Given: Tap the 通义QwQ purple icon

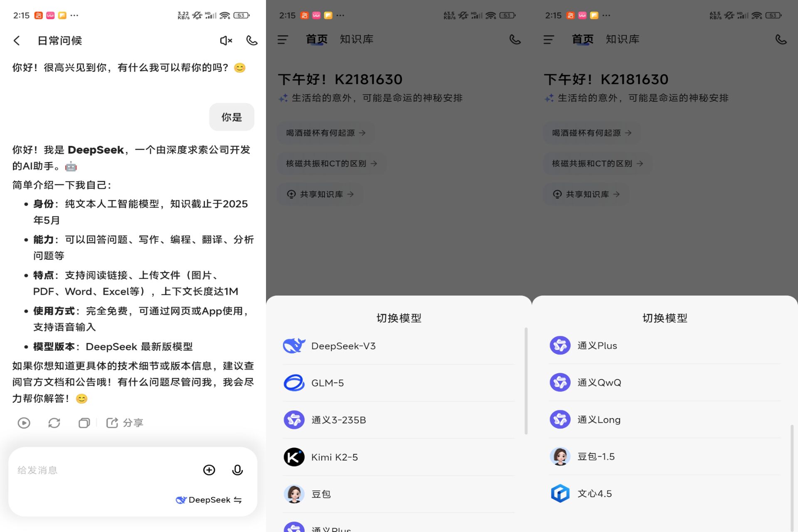Looking at the screenshot, I should coord(560,382).
